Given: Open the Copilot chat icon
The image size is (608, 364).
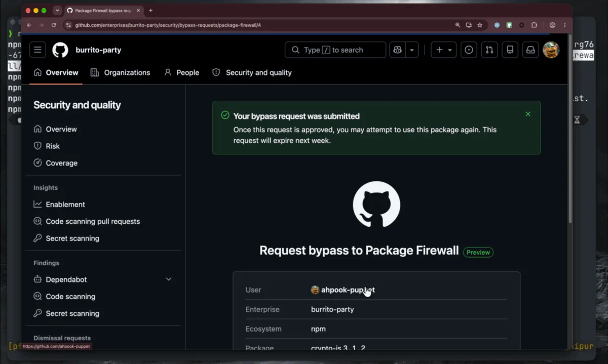Looking at the screenshot, I should [397, 50].
